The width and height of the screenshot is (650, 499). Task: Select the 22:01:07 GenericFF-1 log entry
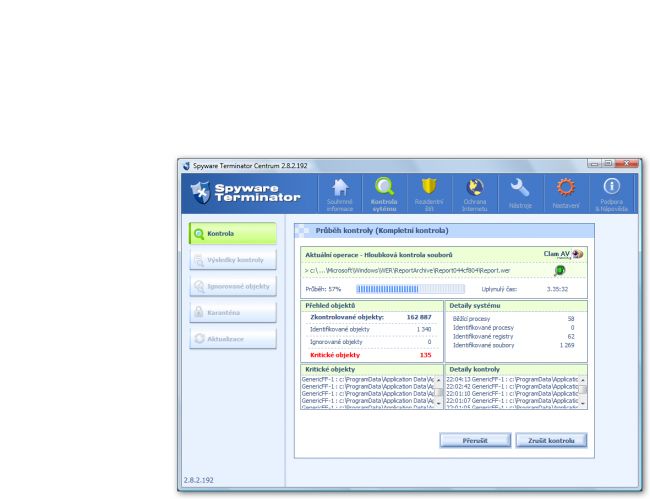tap(512, 401)
